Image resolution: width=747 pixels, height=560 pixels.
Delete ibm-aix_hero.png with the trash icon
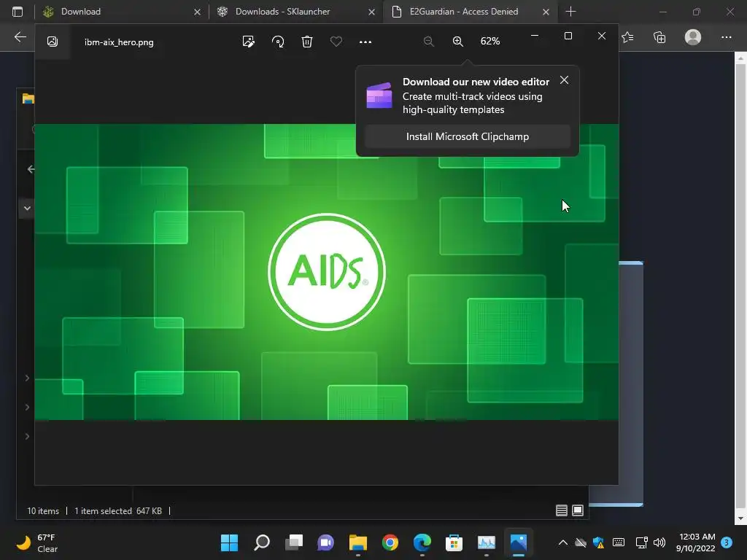click(307, 42)
